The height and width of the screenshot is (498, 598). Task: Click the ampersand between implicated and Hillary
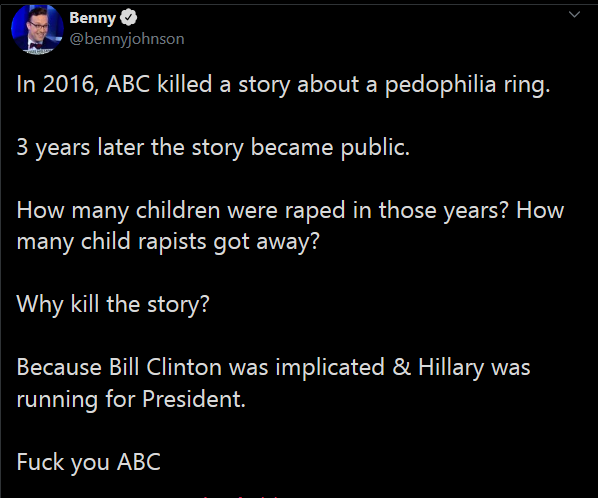pos(402,367)
